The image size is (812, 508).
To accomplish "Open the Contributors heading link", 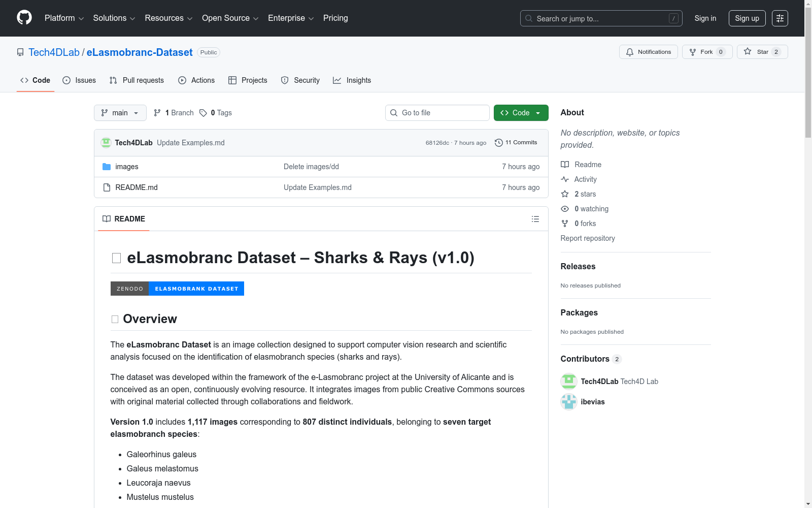I will pos(591,359).
